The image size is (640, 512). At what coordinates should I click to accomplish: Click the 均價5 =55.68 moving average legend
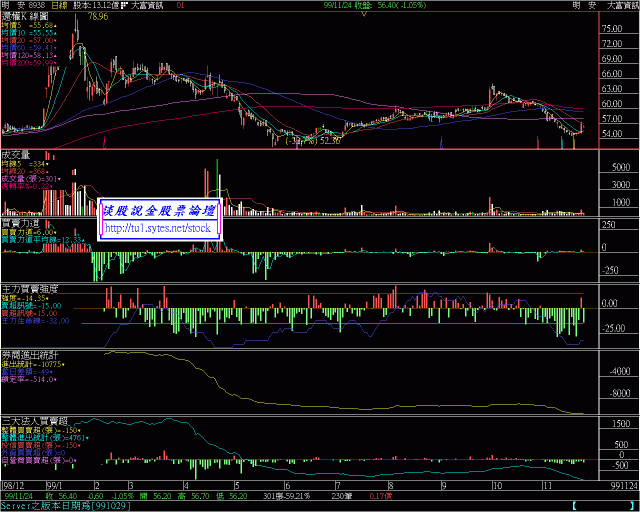(x=29, y=25)
